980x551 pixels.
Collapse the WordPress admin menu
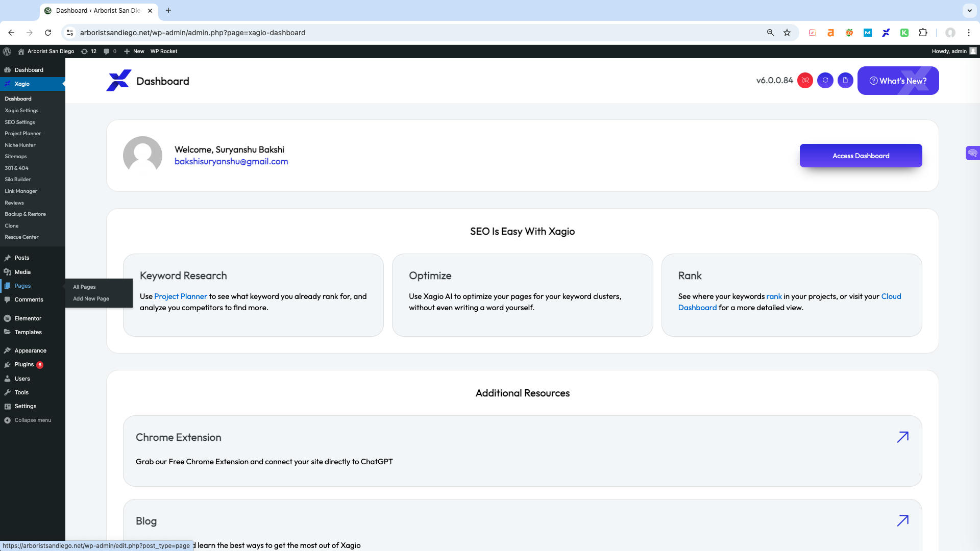(33, 420)
